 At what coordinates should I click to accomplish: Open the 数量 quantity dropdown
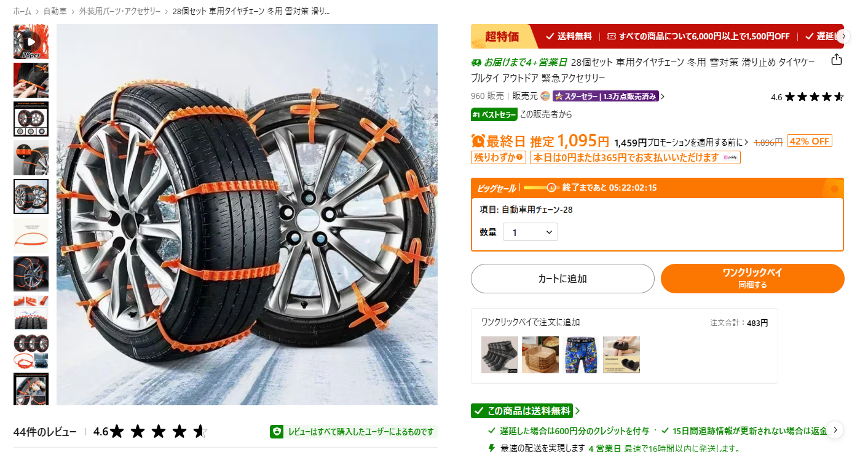[531, 232]
